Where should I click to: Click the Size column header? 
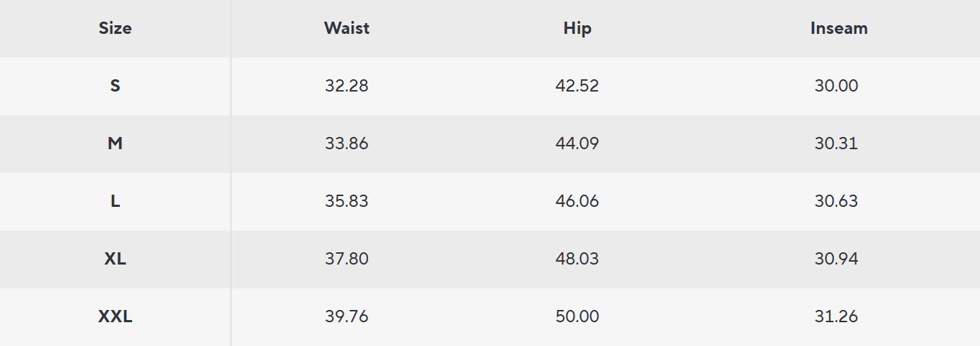coord(115,29)
